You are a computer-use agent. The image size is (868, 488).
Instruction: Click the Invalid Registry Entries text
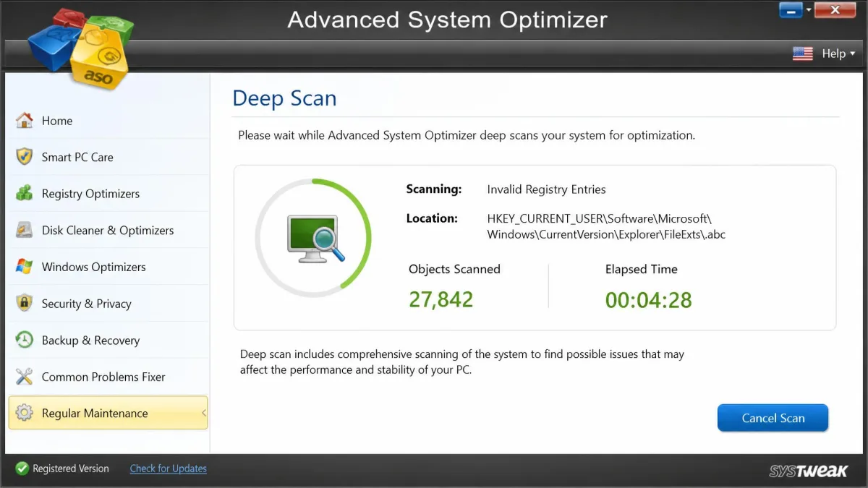pyautogui.click(x=546, y=189)
